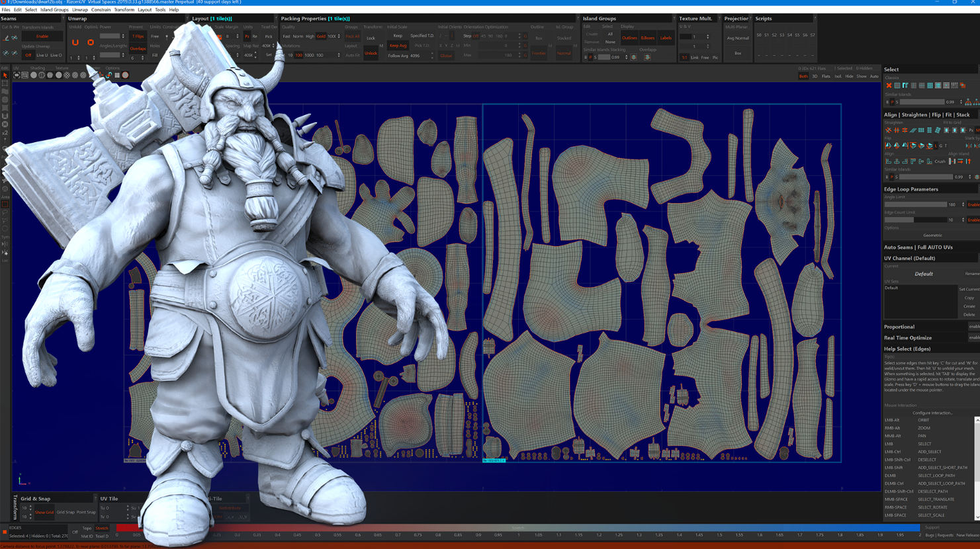
Task: Click the first Fit to Grid icon
Action: pyautogui.click(x=947, y=130)
